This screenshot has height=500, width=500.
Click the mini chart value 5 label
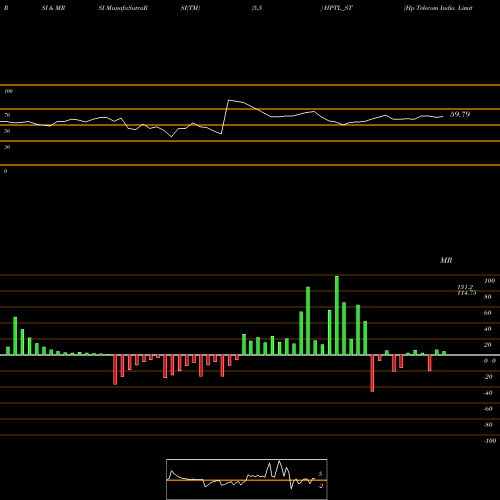[x=320, y=474]
